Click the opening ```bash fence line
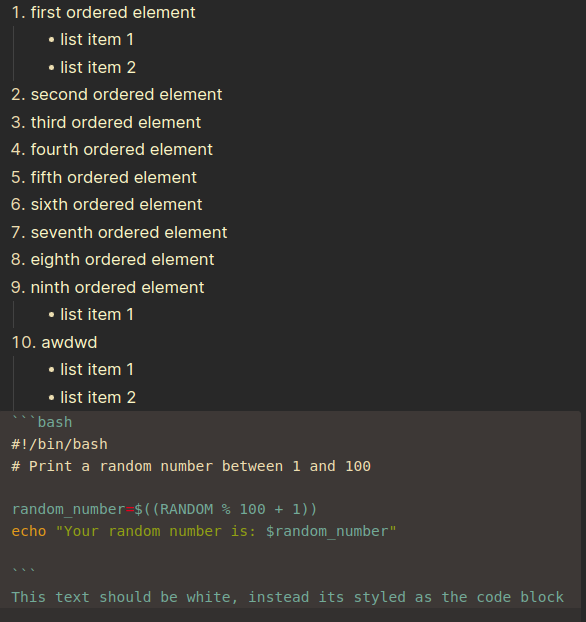This screenshot has height=622, width=586. click(x=42, y=422)
